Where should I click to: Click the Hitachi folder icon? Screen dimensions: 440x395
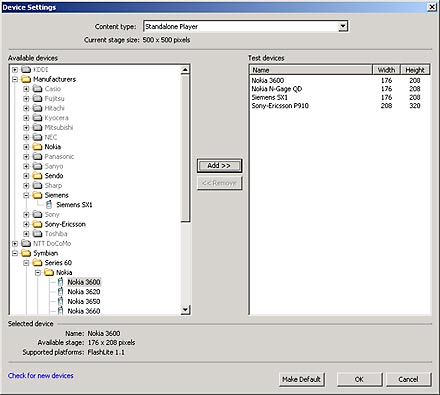click(38, 108)
